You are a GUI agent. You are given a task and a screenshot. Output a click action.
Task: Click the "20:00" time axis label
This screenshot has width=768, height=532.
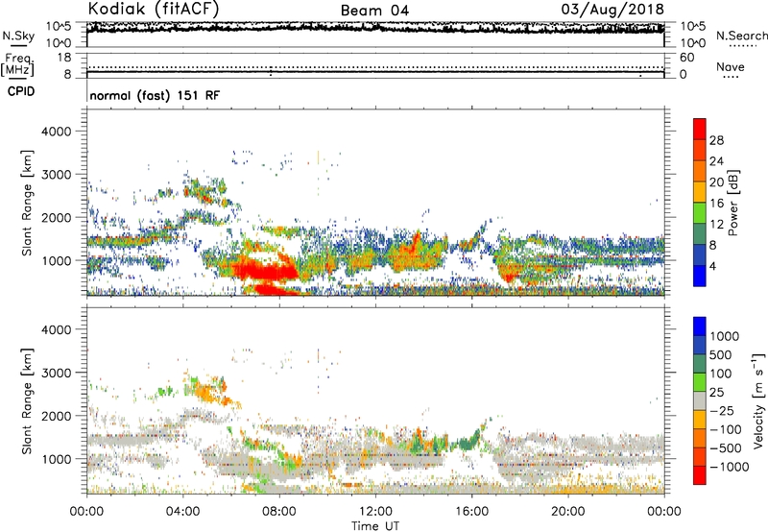(567, 512)
